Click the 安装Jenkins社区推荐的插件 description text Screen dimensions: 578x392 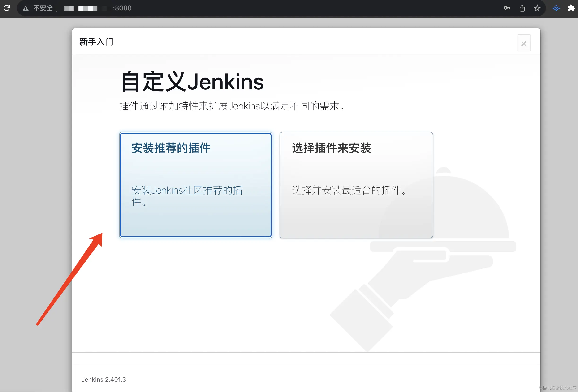pos(186,190)
